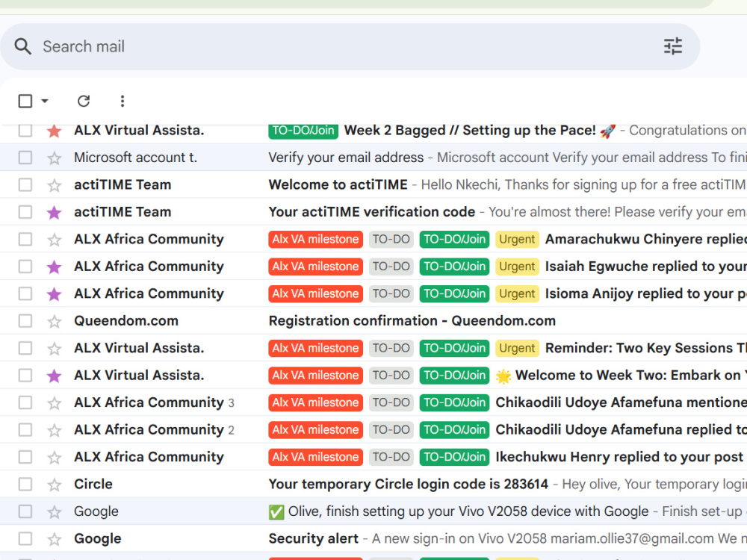Unstar the actiTIME verification code email
This screenshot has width=747, height=560.
[x=55, y=212]
